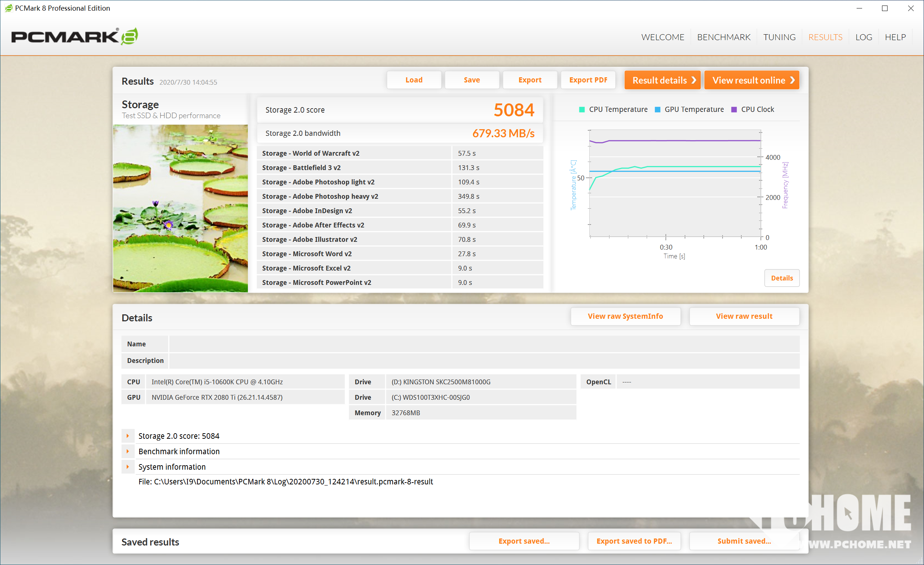
Task: Open the WELCOME tab
Action: 662,37
